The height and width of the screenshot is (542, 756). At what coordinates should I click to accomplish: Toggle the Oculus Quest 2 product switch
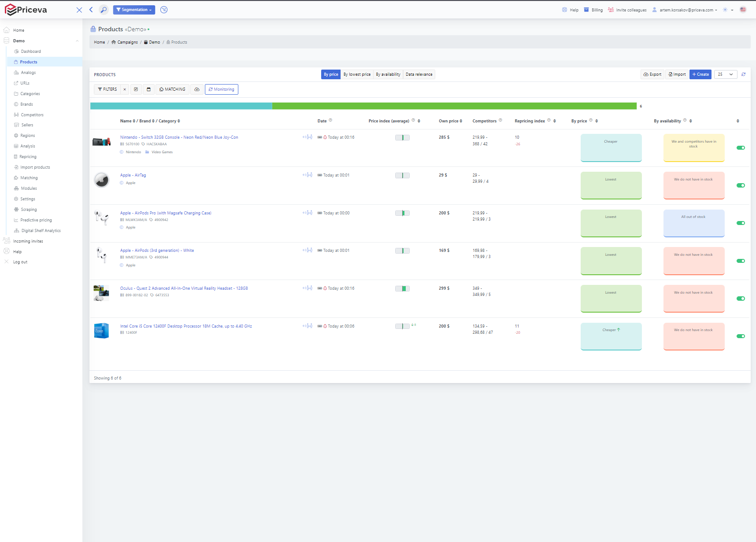point(741,299)
